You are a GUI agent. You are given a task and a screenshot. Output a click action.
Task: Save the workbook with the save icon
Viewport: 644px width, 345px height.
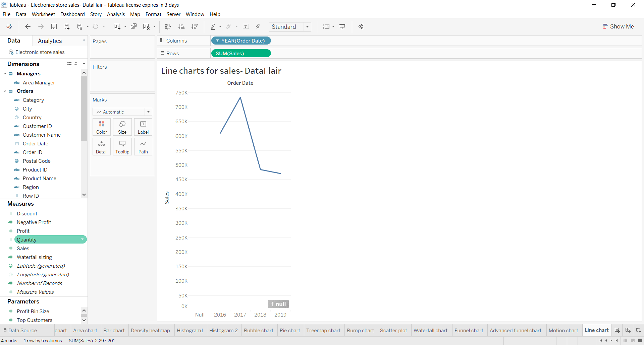coord(54,26)
